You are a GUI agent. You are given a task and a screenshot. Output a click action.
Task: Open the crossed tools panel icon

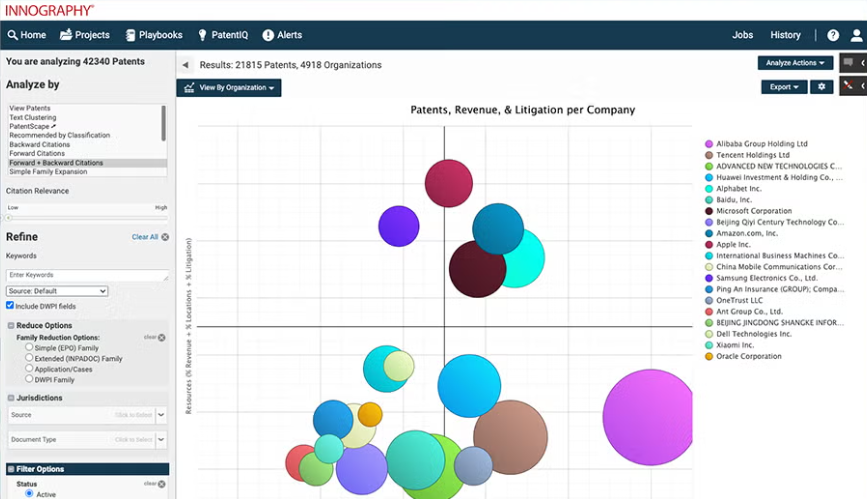(x=848, y=86)
